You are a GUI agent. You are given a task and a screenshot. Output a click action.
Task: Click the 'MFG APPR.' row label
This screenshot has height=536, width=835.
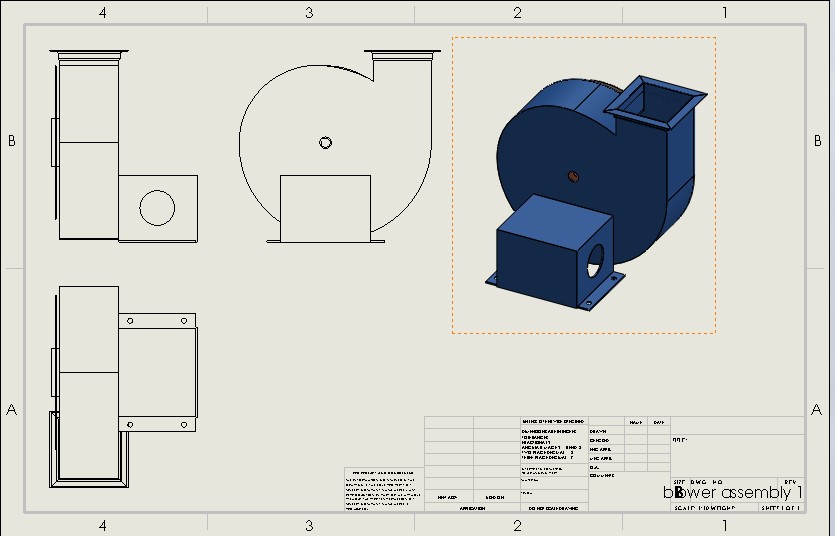point(601,458)
